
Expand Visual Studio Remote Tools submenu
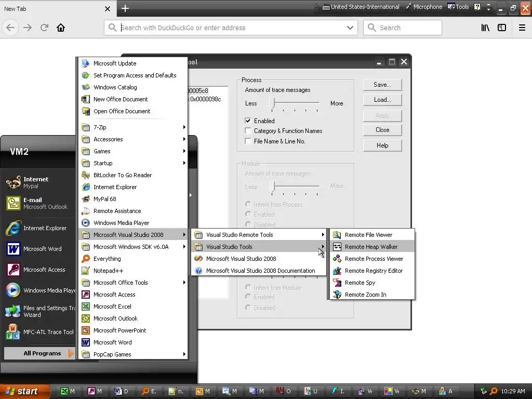259,235
